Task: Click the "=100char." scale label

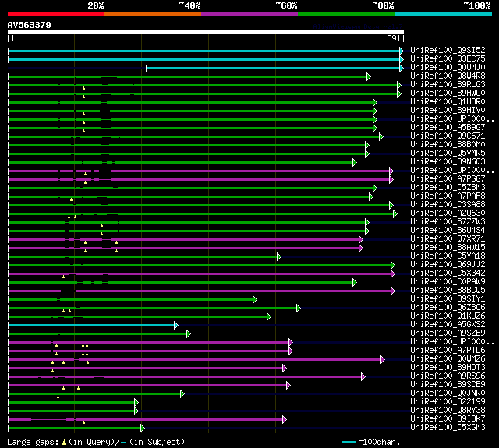Action: 379,443
